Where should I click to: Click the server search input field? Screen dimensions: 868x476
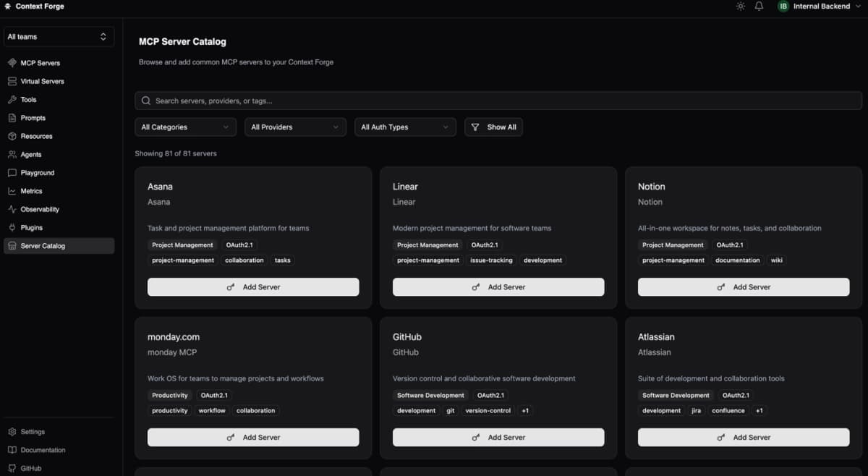[498, 101]
